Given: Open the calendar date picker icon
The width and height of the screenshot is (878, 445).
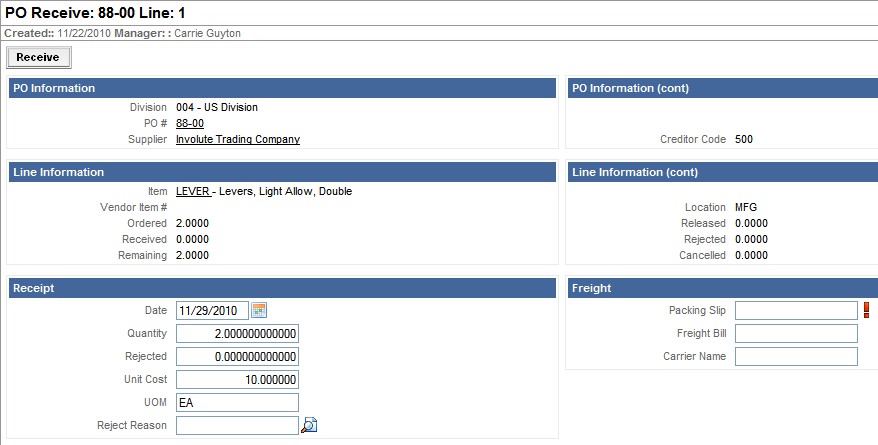Looking at the screenshot, I should pos(259,310).
